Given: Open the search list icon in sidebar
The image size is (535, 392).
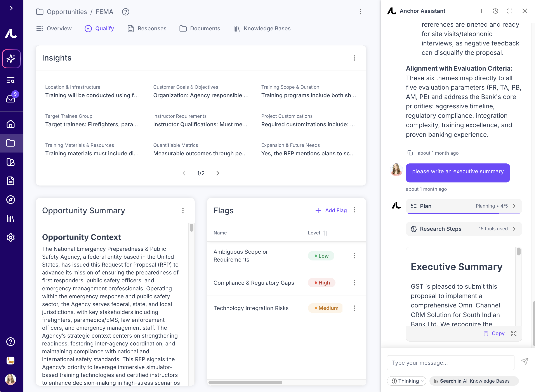Looking at the screenshot, I should click(11, 80).
